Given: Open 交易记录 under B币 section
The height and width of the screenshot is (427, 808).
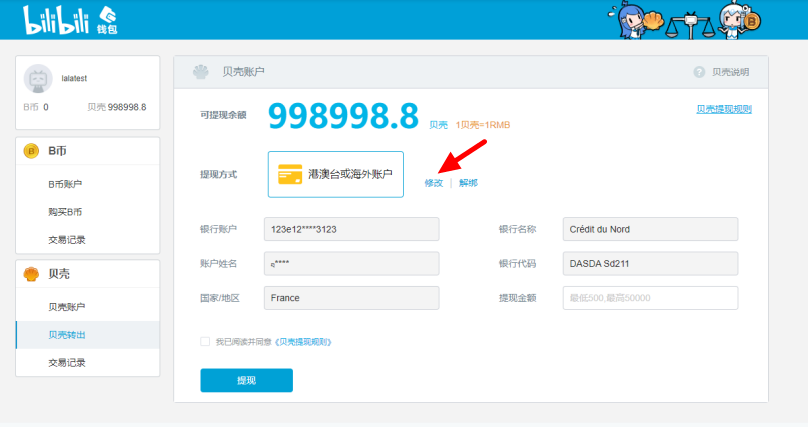Looking at the screenshot, I should click(66, 240).
